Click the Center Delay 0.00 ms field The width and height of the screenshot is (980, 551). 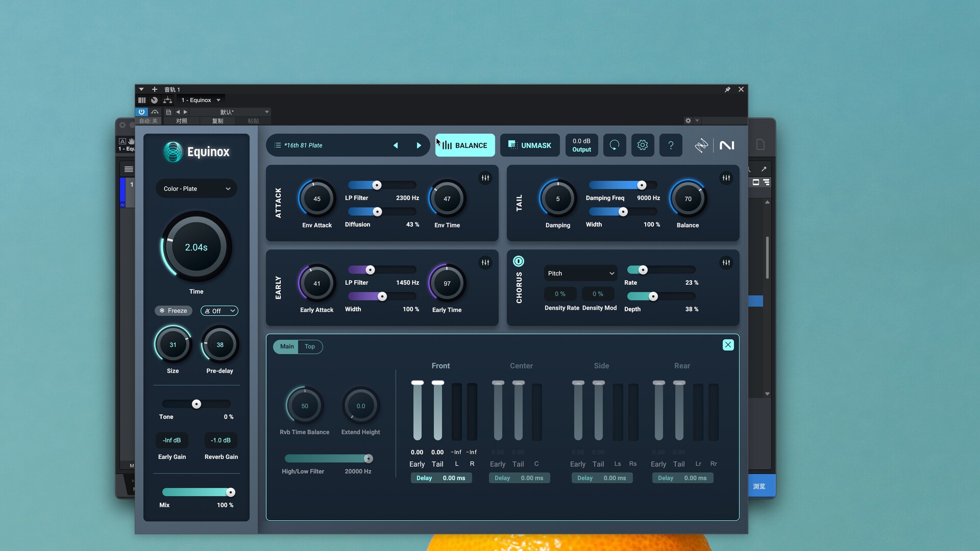click(520, 478)
